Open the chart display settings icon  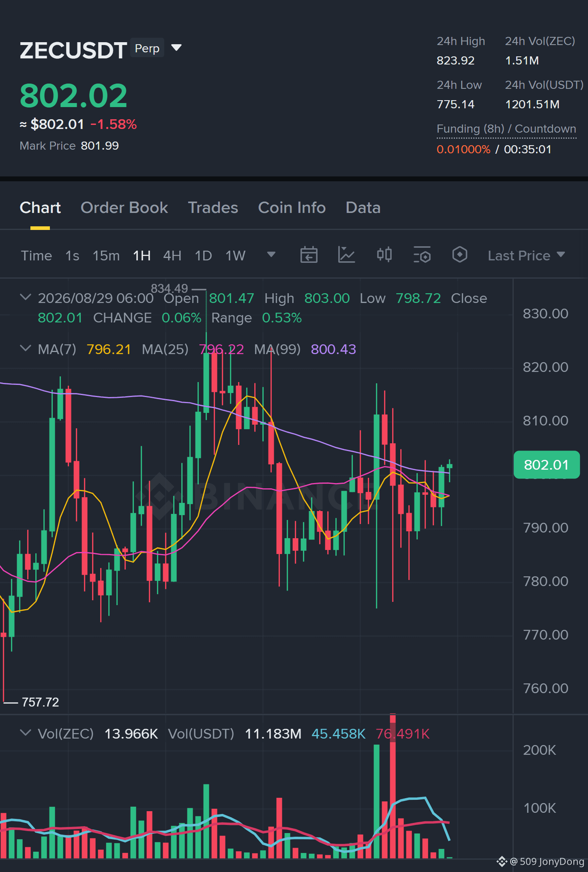(422, 255)
